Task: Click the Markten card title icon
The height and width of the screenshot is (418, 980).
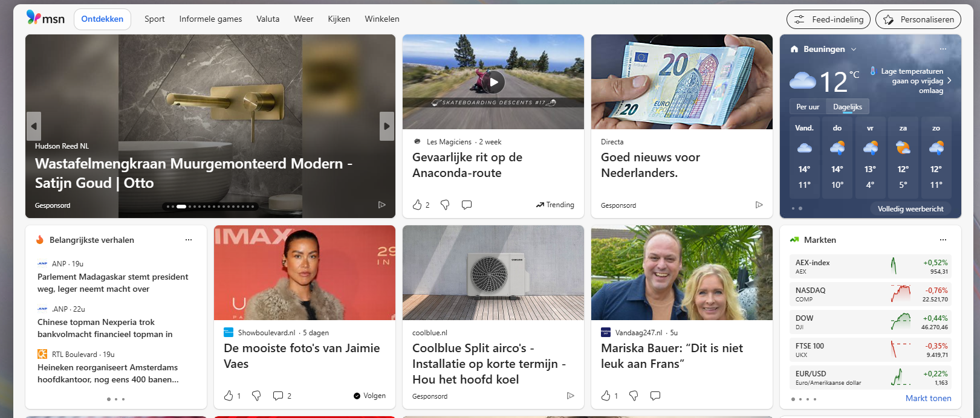Action: [794, 240]
